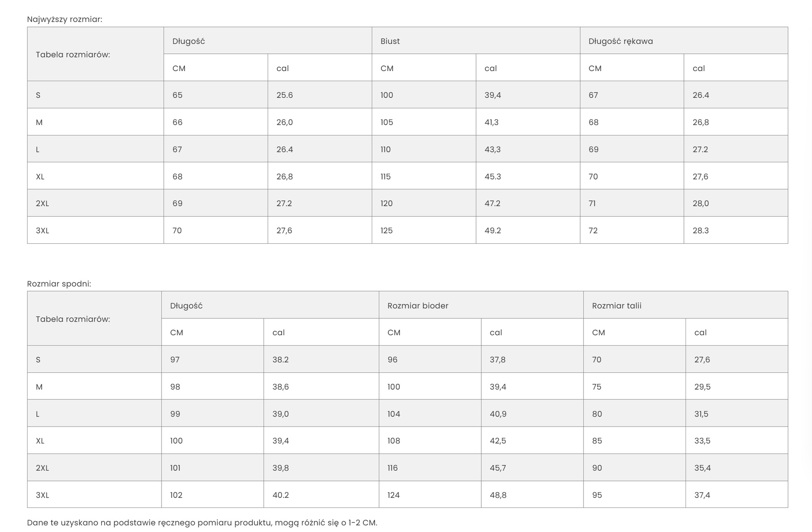Click the 2XL label in the top table
Viewport: 812px width, 532px height.
42,204
